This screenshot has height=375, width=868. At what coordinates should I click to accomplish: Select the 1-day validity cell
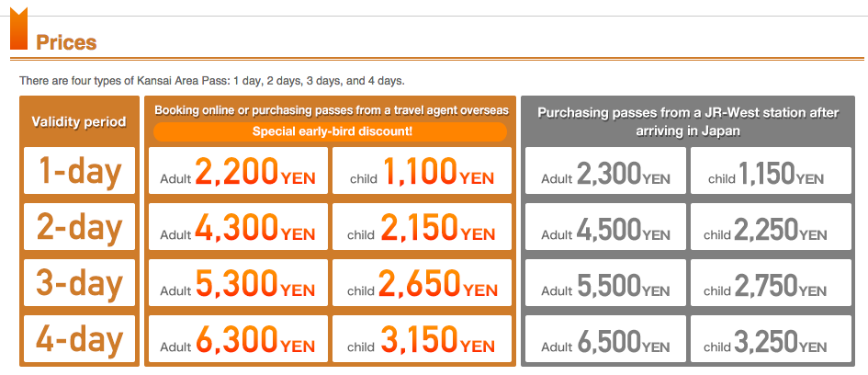(x=80, y=171)
